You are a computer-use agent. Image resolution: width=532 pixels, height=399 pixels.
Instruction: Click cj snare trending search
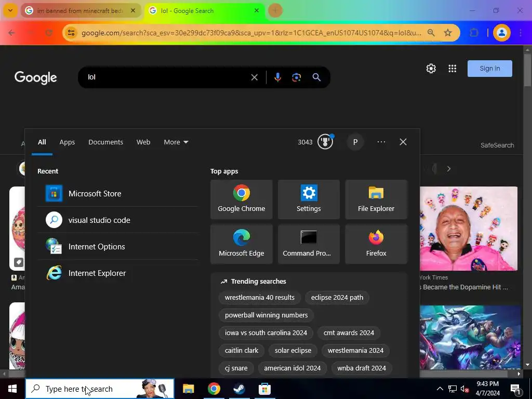coord(236,368)
